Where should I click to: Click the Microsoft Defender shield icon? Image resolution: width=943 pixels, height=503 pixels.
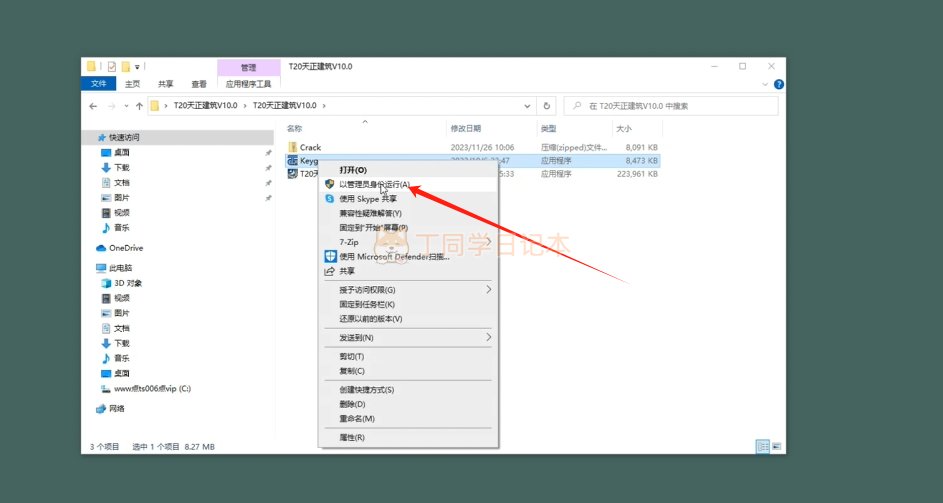(x=329, y=257)
